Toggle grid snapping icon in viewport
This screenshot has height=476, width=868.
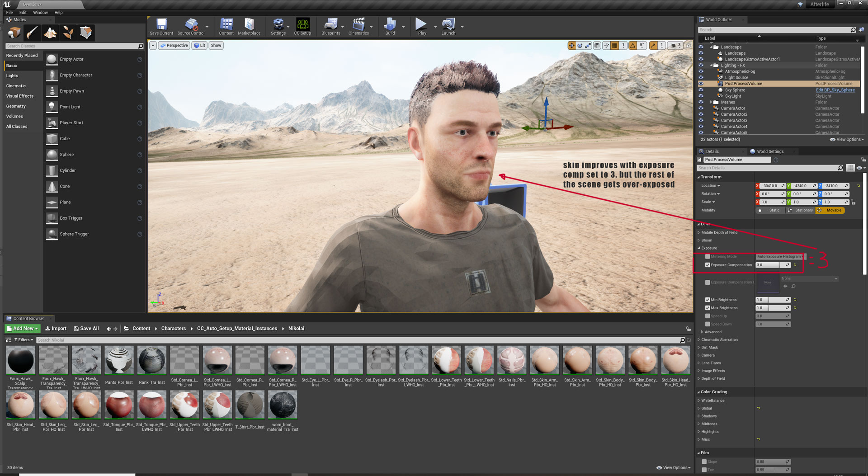tap(614, 45)
